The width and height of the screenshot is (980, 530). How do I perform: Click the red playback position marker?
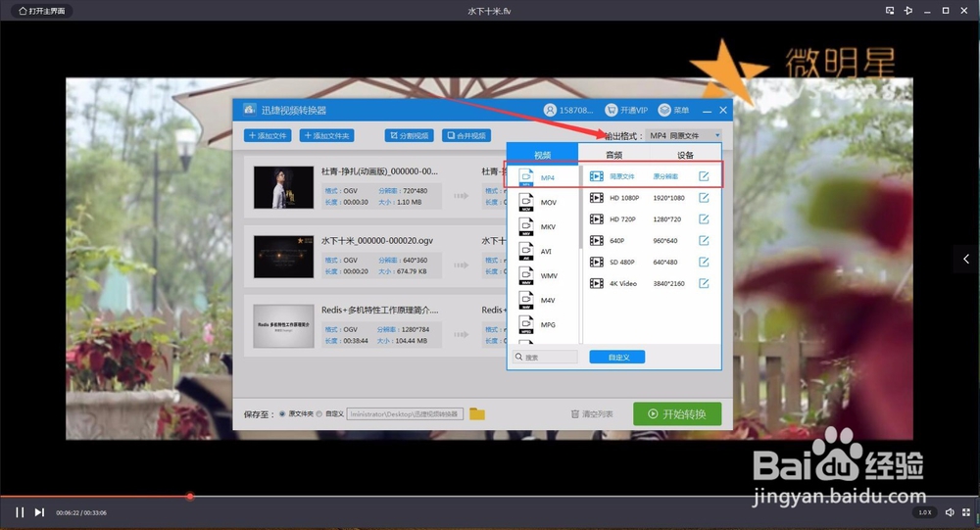(x=190, y=497)
